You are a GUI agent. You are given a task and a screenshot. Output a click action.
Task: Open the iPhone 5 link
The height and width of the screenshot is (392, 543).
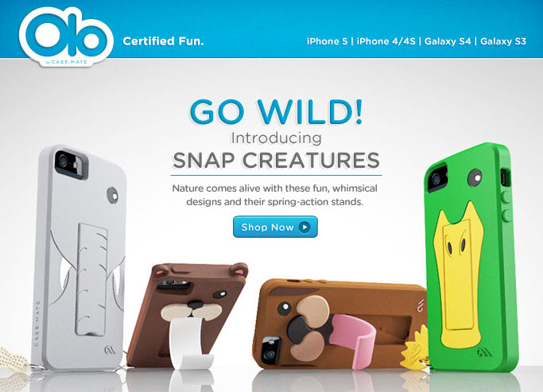(x=327, y=41)
